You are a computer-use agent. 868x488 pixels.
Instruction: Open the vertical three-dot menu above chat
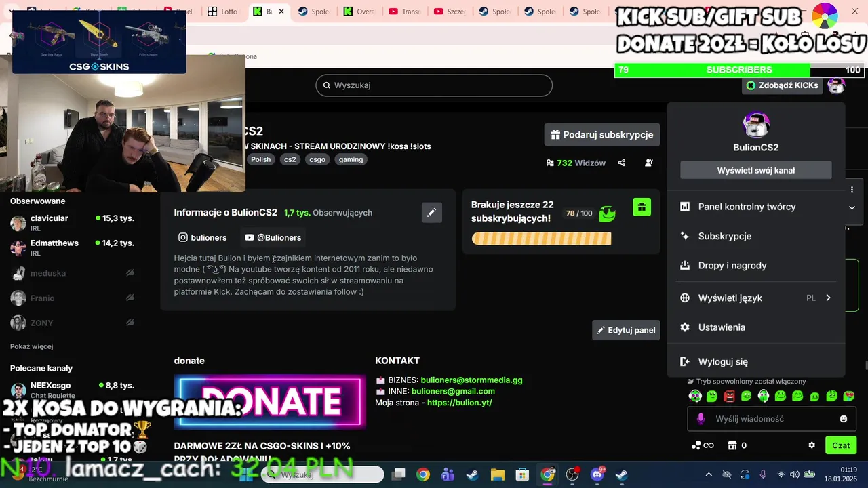coord(852,190)
